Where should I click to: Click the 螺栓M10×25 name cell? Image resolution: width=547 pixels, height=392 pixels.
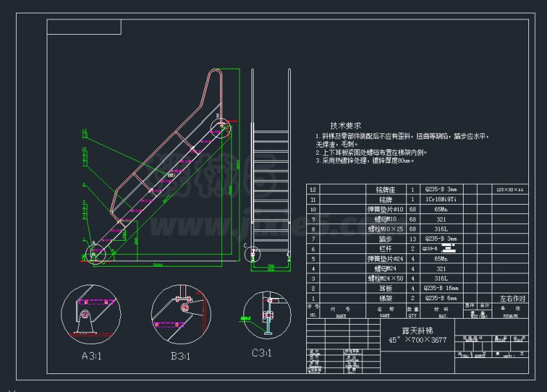point(386,229)
